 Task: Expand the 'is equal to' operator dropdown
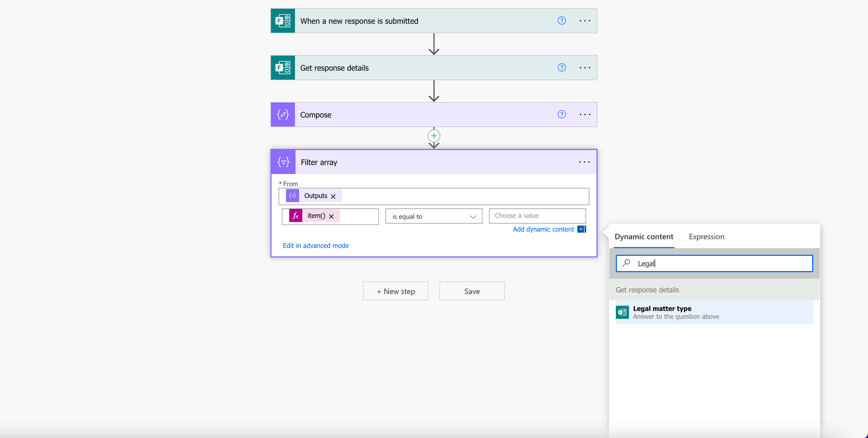click(434, 216)
